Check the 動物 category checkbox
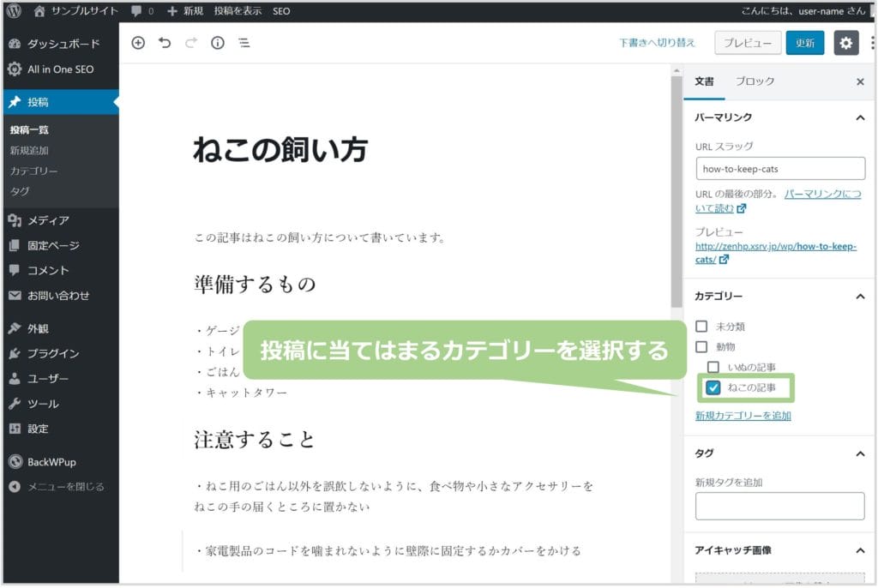 pyautogui.click(x=701, y=347)
